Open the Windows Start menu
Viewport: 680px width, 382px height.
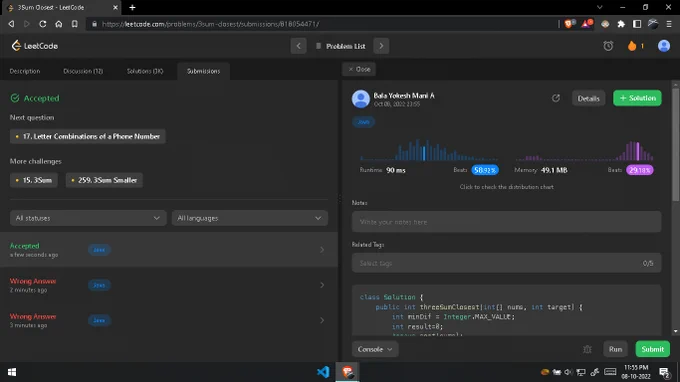12,372
